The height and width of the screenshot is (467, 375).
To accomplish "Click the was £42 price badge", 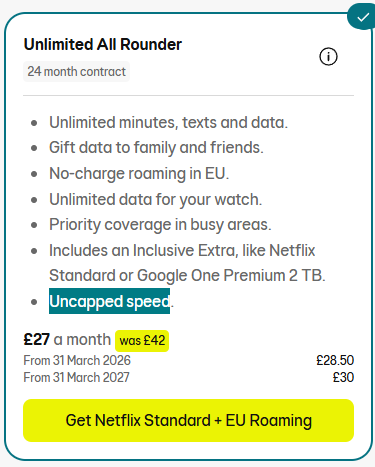I will tap(142, 341).
